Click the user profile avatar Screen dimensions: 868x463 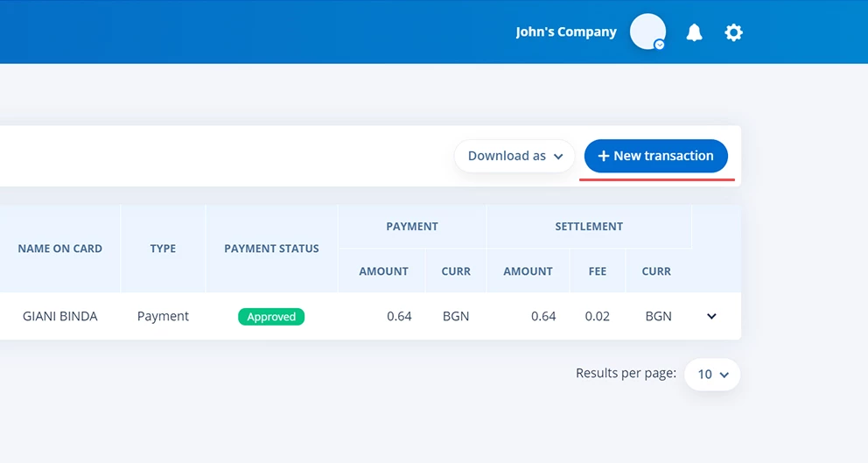coord(647,32)
